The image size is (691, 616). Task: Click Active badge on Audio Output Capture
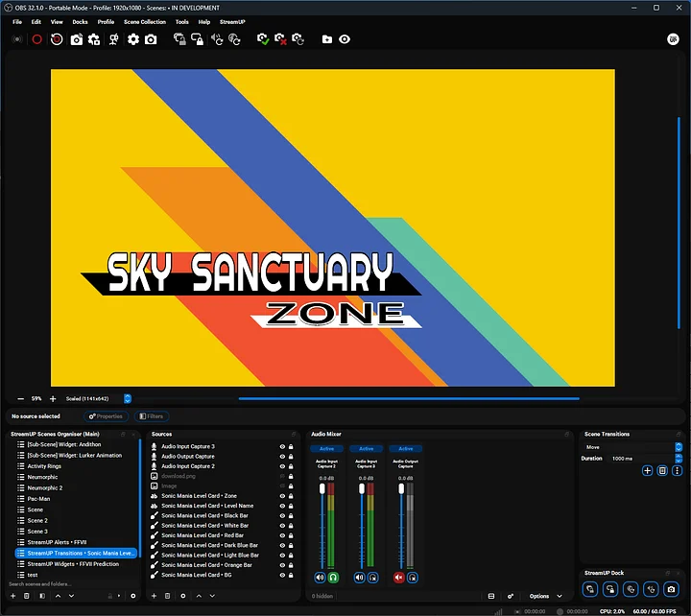pos(405,448)
